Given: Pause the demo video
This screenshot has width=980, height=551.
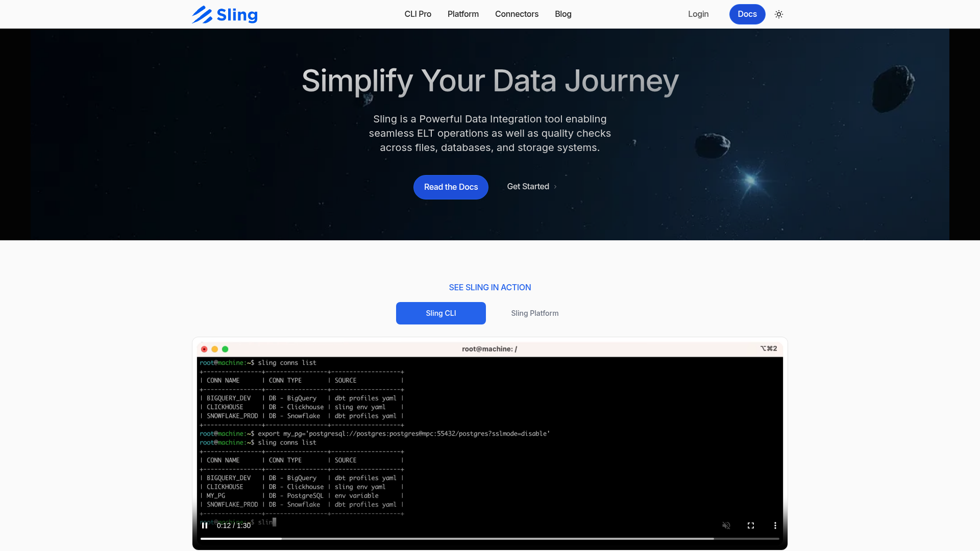Looking at the screenshot, I should tap(205, 525).
